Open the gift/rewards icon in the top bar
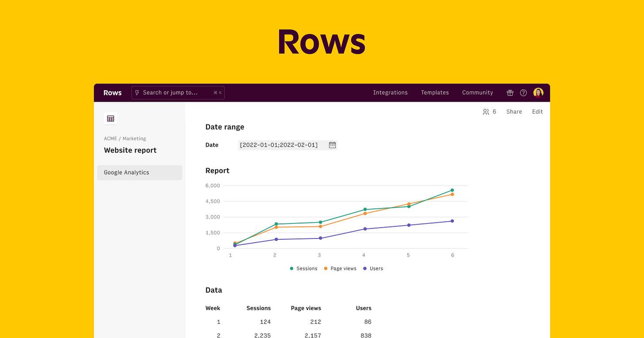 click(x=510, y=92)
